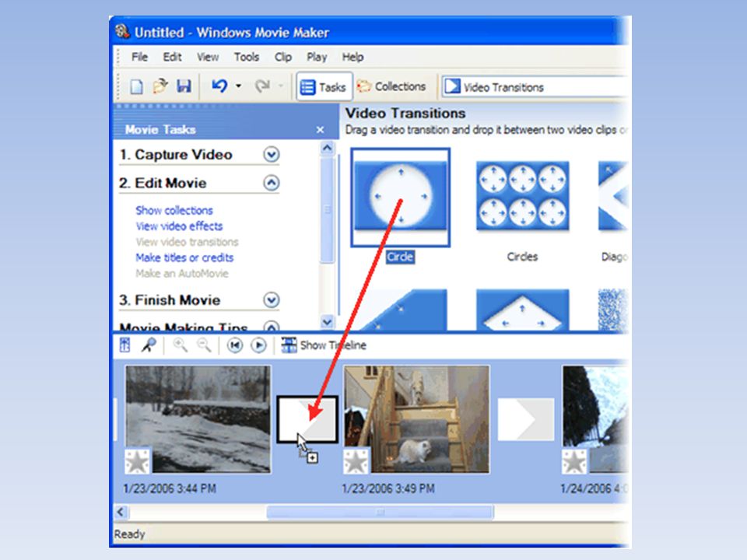Image resolution: width=747 pixels, height=560 pixels.
Task: Select the third snowy tree storyboard clip
Action: coord(595,419)
